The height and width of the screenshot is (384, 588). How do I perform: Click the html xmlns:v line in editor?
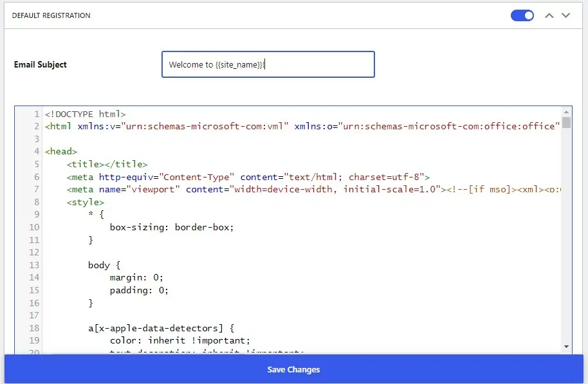coord(302,126)
